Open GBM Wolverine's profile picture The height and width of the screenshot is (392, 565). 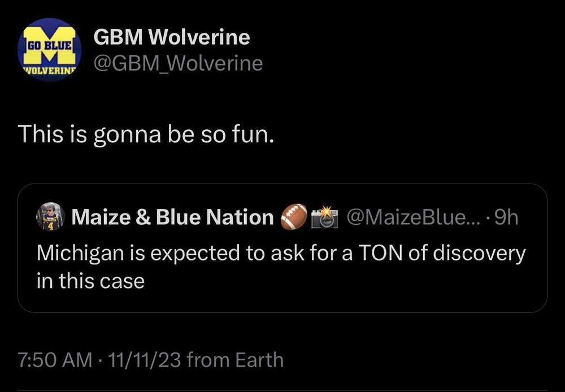pyautogui.click(x=50, y=50)
